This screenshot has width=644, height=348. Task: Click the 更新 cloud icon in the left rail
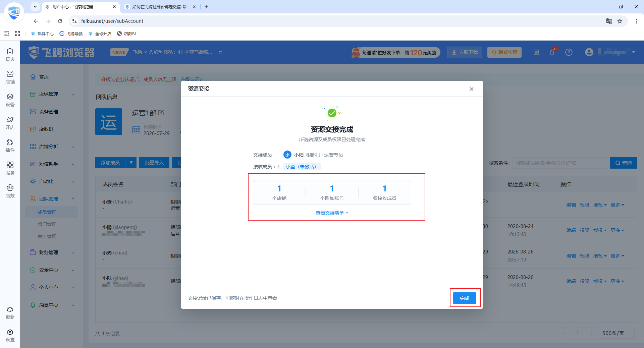click(10, 312)
